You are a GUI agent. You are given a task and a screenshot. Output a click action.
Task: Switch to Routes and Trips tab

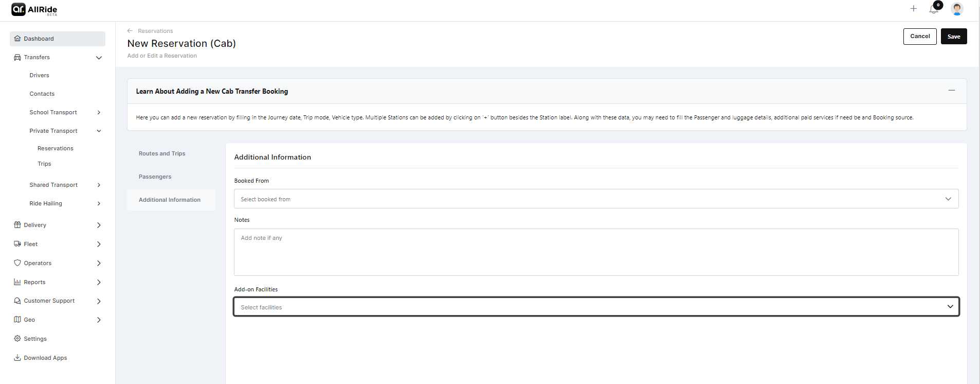162,153
